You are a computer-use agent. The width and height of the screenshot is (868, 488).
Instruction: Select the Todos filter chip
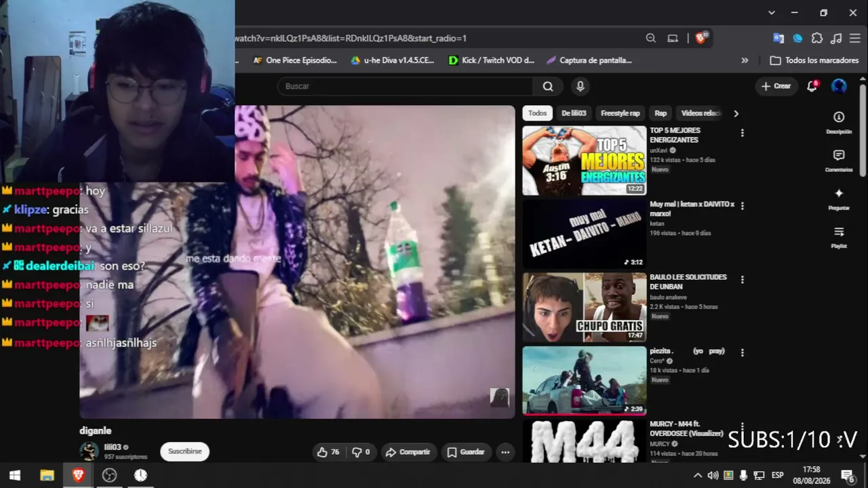[537, 113]
